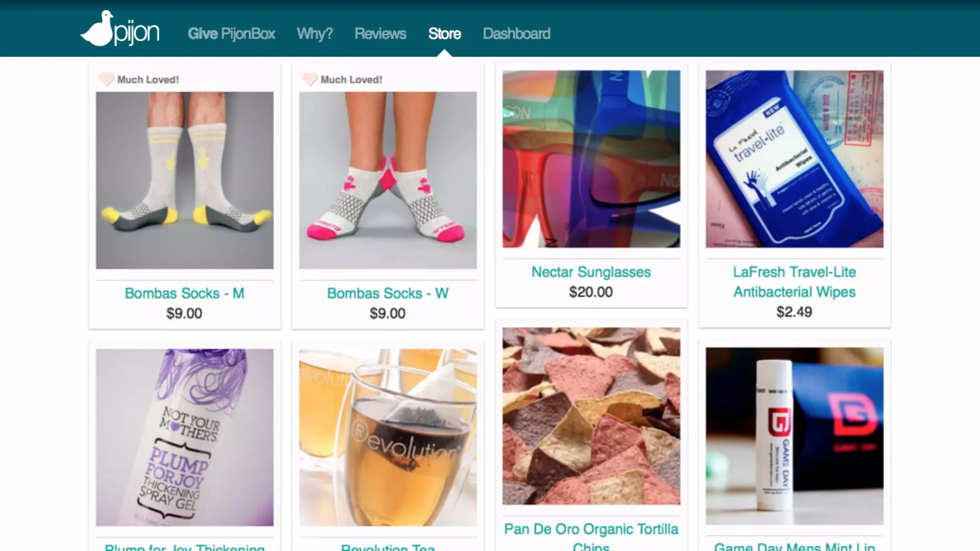
Task: View Game Day lip balm image
Action: click(x=794, y=436)
